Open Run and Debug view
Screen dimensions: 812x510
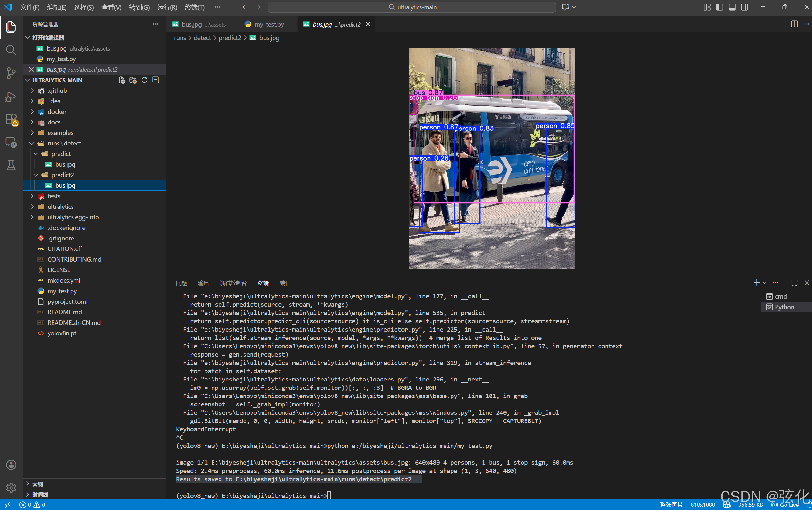point(11,97)
